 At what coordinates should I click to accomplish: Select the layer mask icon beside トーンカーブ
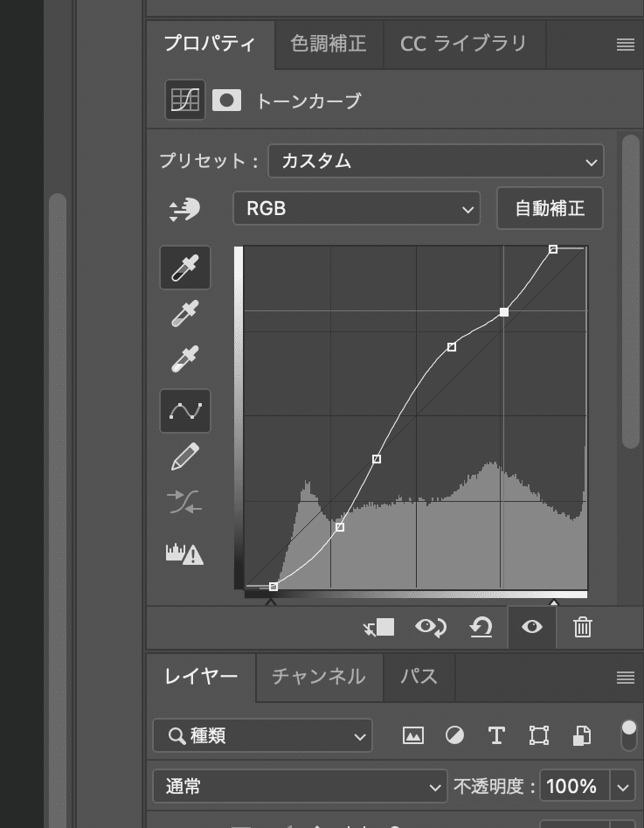point(227,100)
